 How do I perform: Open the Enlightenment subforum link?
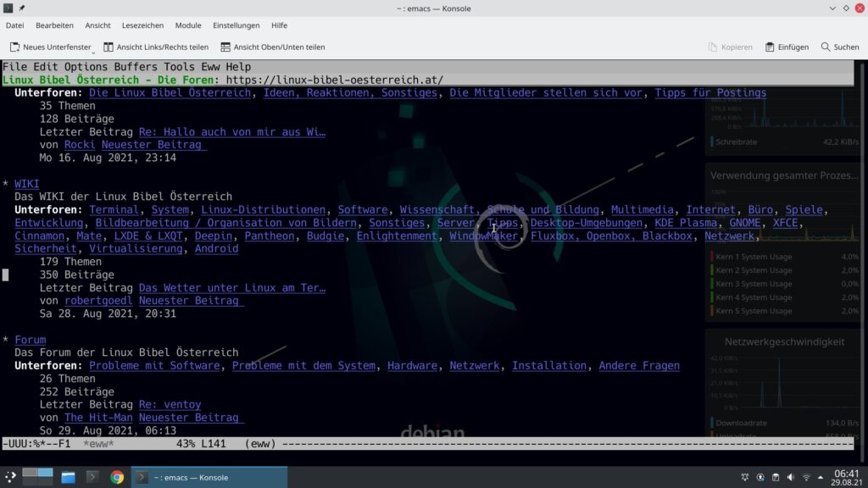coord(397,236)
